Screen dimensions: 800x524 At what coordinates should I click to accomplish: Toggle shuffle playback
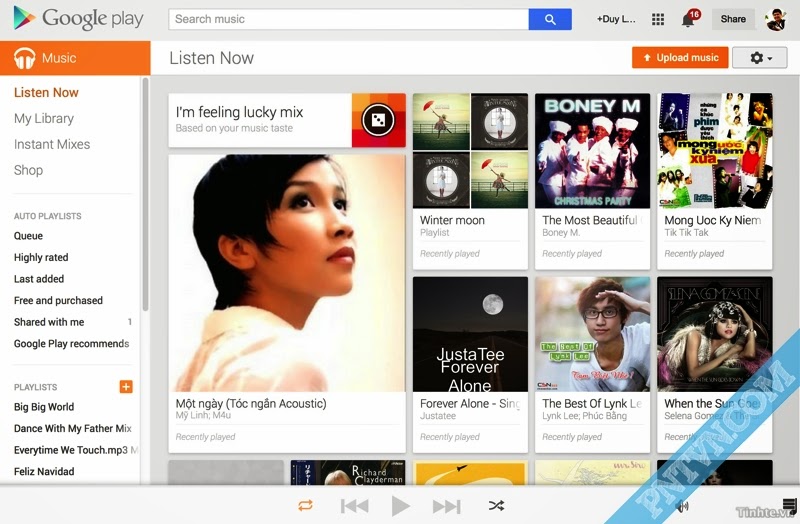[x=496, y=506]
